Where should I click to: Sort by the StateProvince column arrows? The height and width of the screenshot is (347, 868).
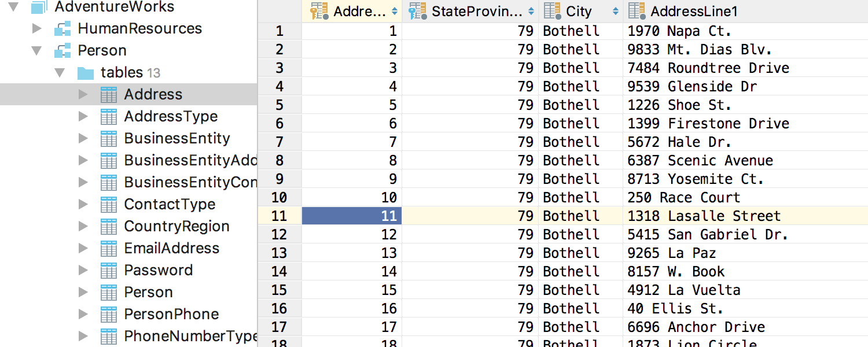(531, 11)
